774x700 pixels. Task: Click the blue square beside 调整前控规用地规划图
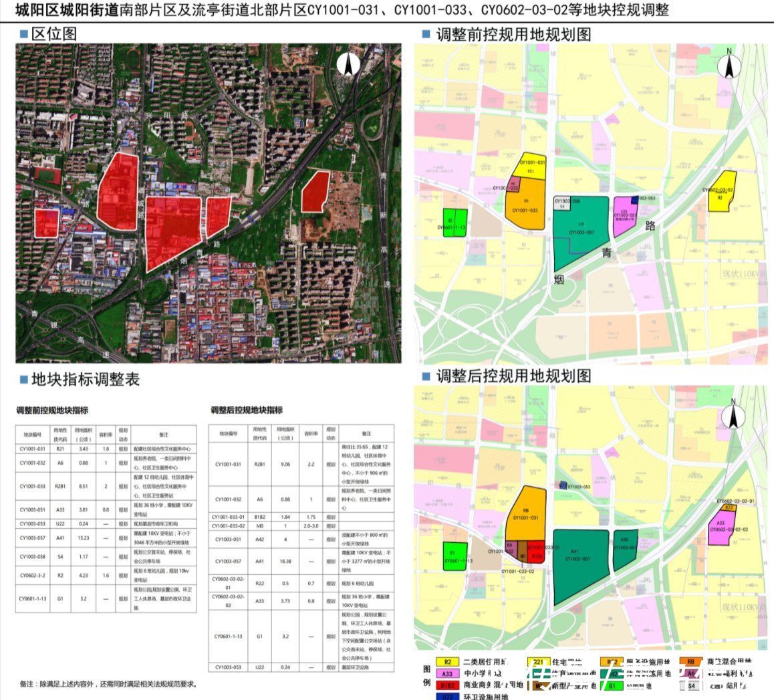tap(426, 33)
